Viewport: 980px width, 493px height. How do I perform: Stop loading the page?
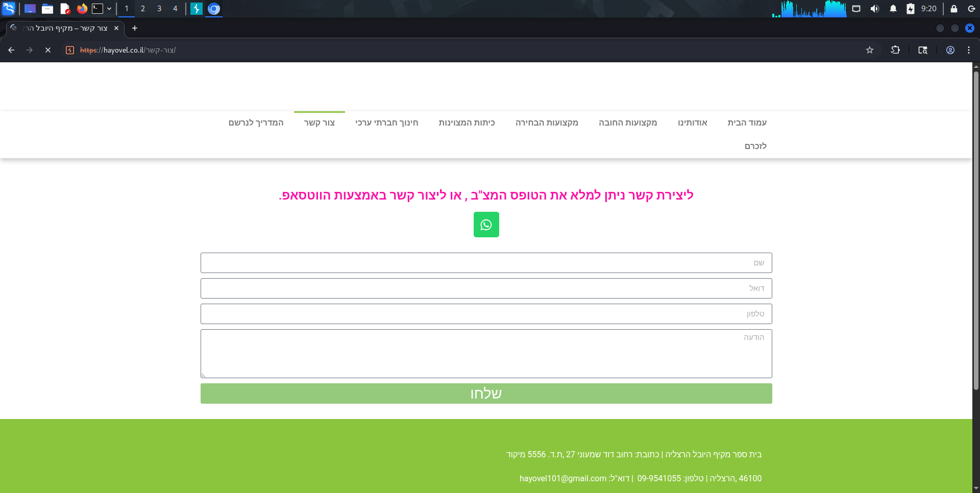coord(48,50)
